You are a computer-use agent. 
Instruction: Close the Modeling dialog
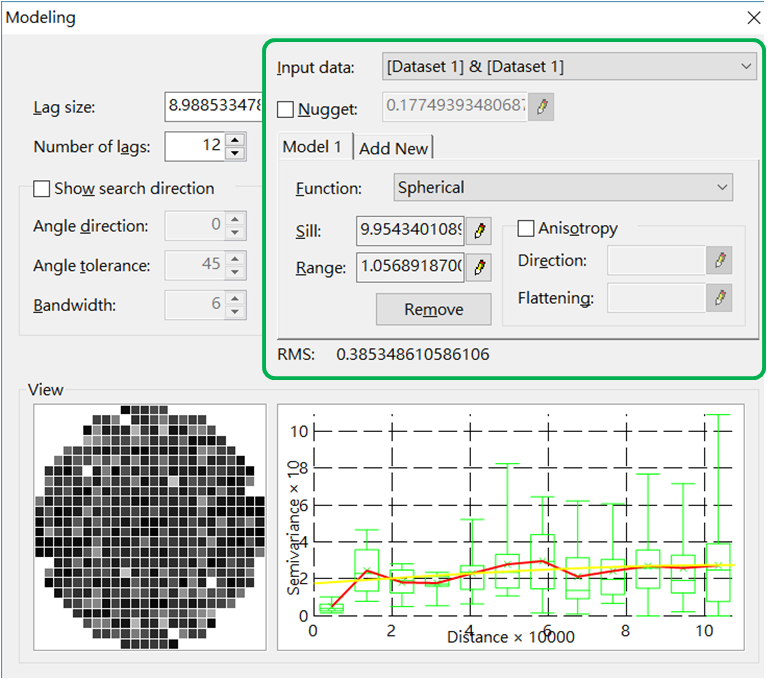tap(754, 18)
